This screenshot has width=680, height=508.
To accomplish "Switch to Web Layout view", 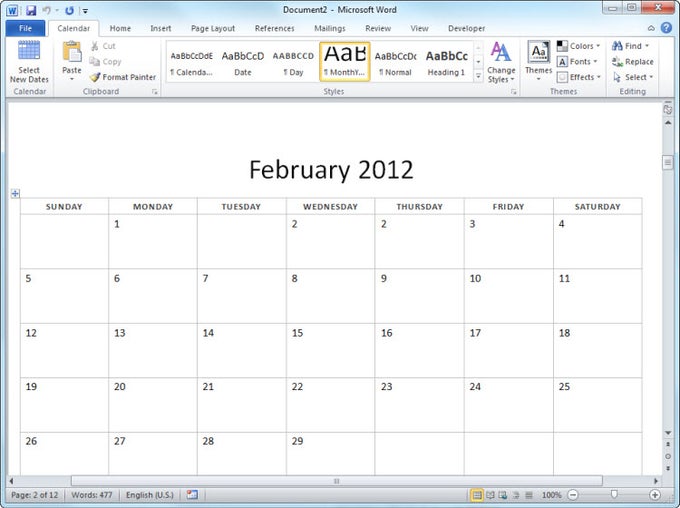I will coord(503,495).
